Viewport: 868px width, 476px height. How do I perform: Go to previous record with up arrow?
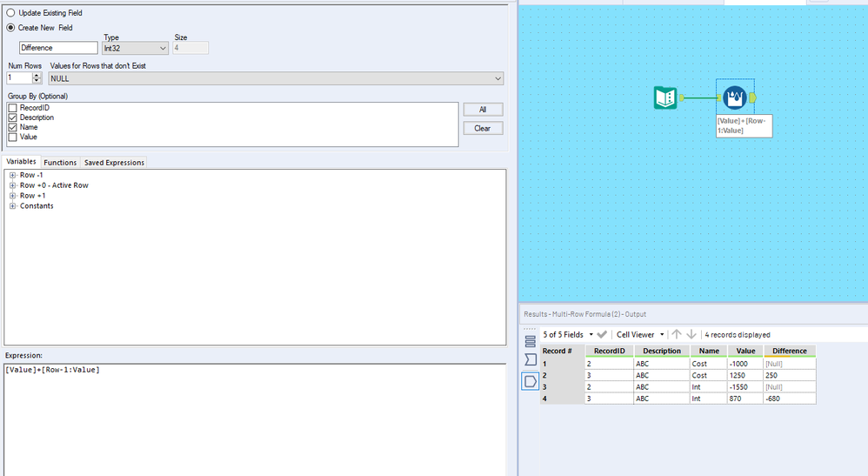coord(677,334)
